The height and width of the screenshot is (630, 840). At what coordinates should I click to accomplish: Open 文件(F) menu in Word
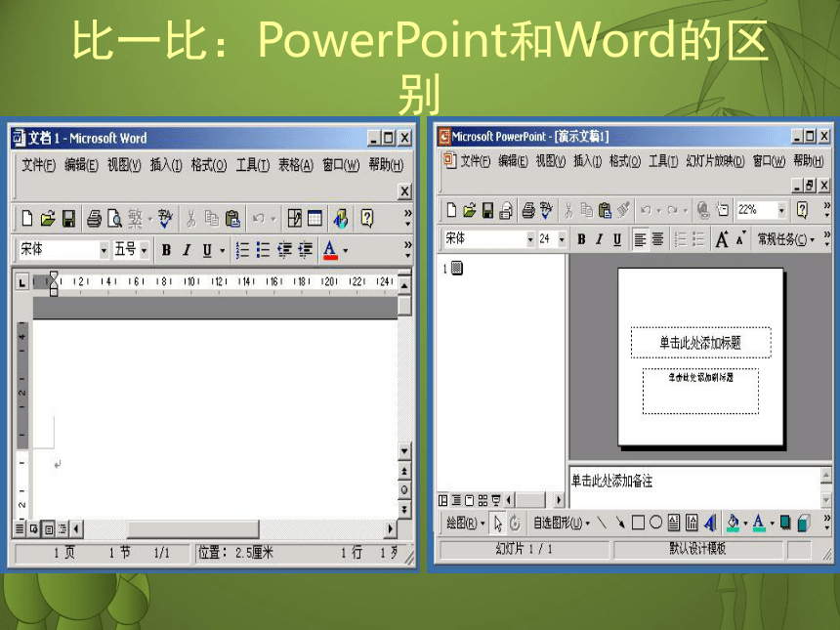point(38,165)
